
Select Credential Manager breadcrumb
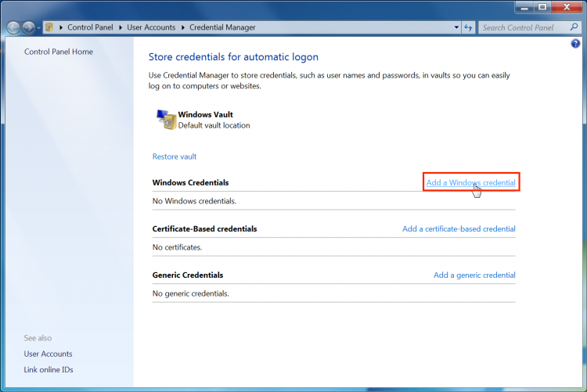(222, 27)
